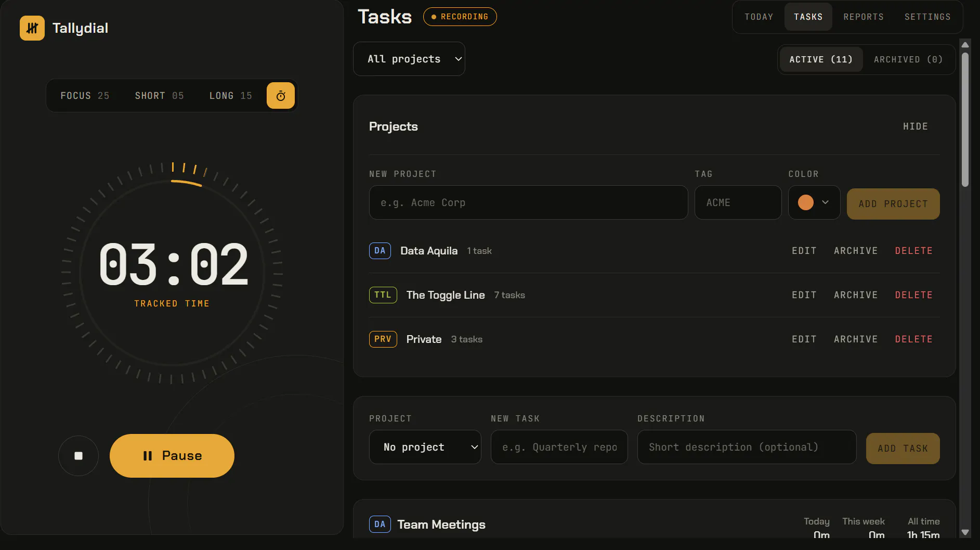Select FOCUS 25 timer mode
The height and width of the screenshot is (550, 980).
pyautogui.click(x=85, y=96)
